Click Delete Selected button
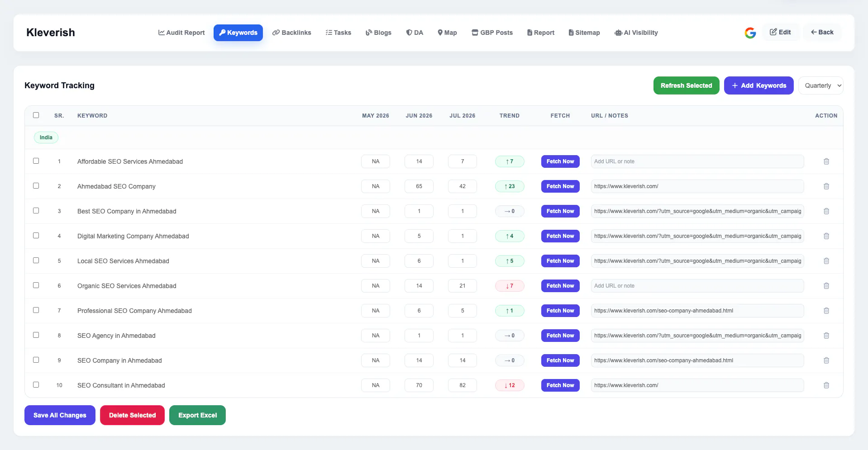Viewport: 868px width, 450px height. pyautogui.click(x=132, y=415)
